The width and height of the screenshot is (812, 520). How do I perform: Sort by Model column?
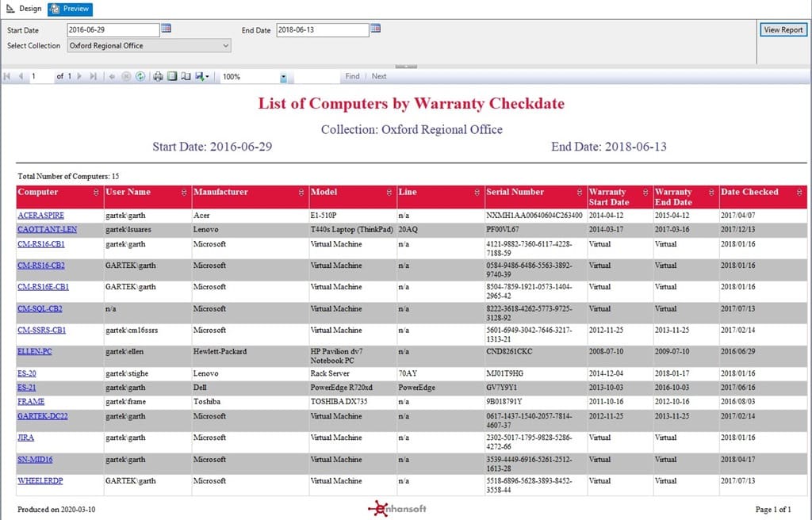coord(389,192)
